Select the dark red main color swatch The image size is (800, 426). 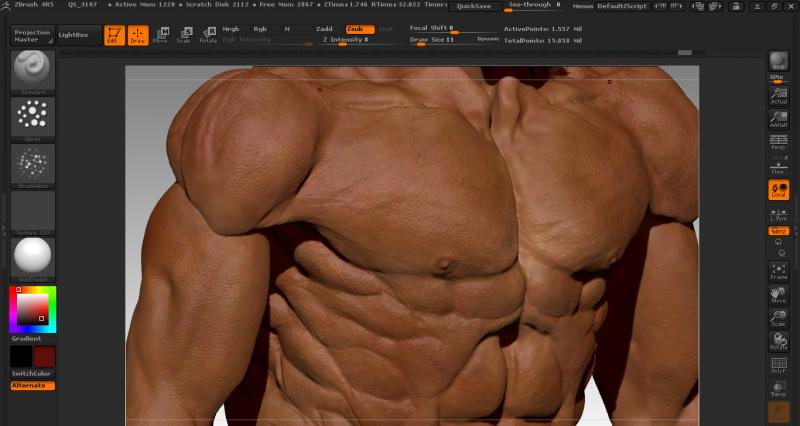click(x=44, y=357)
